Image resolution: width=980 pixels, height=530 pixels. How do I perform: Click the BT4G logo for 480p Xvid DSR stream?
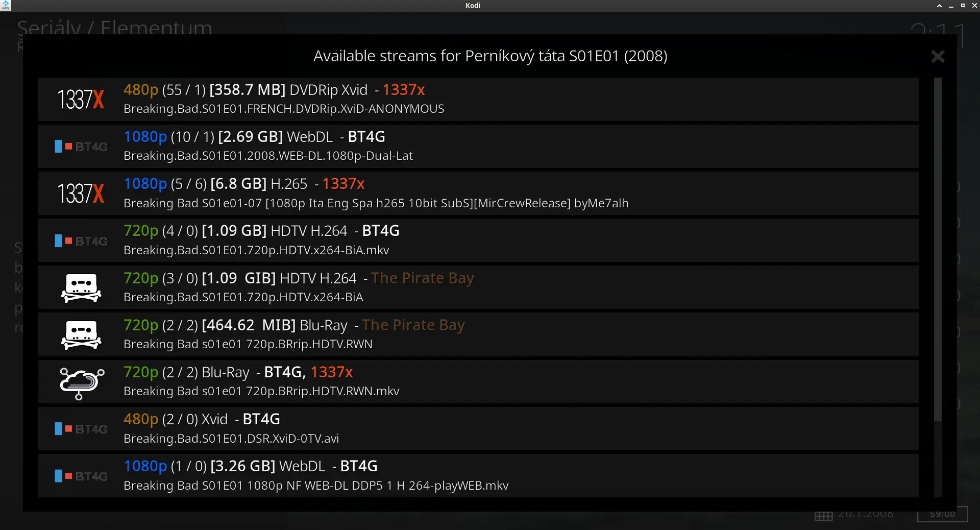tap(81, 429)
